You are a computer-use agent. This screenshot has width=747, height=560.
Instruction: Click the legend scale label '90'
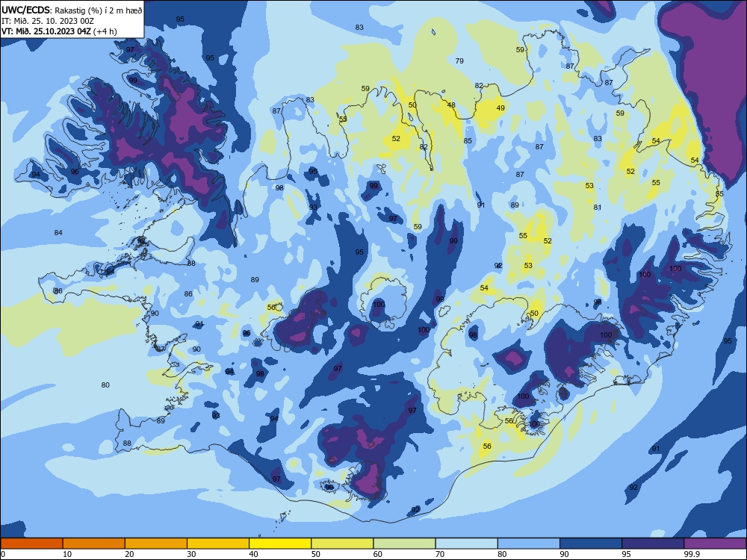coord(564,554)
